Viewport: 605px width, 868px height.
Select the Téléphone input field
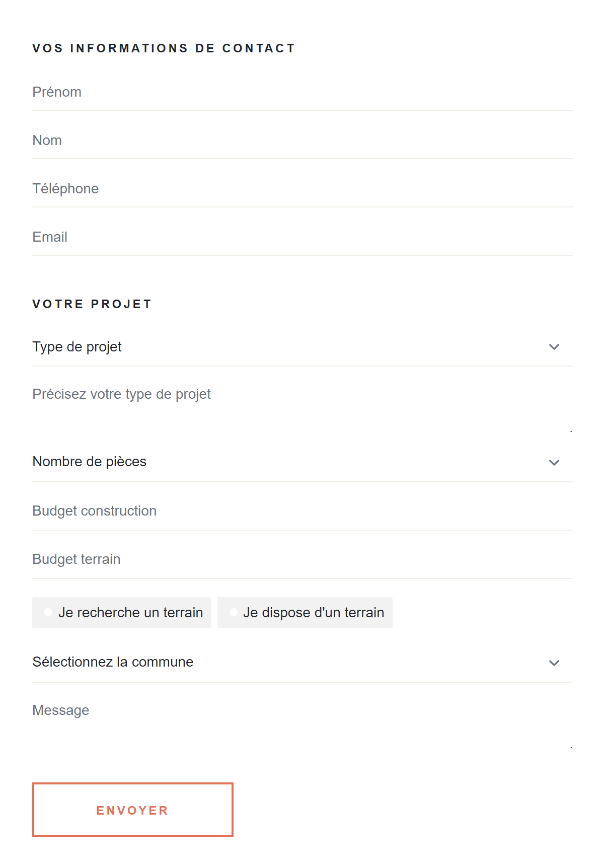[x=302, y=189]
